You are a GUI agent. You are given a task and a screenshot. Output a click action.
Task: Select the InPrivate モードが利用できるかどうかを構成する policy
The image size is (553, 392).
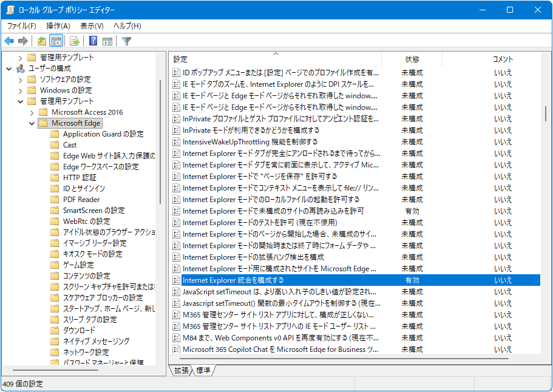click(251, 130)
